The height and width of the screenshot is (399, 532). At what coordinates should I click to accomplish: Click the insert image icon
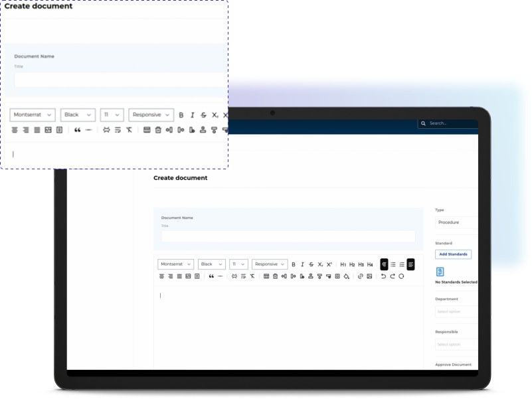pos(369,276)
